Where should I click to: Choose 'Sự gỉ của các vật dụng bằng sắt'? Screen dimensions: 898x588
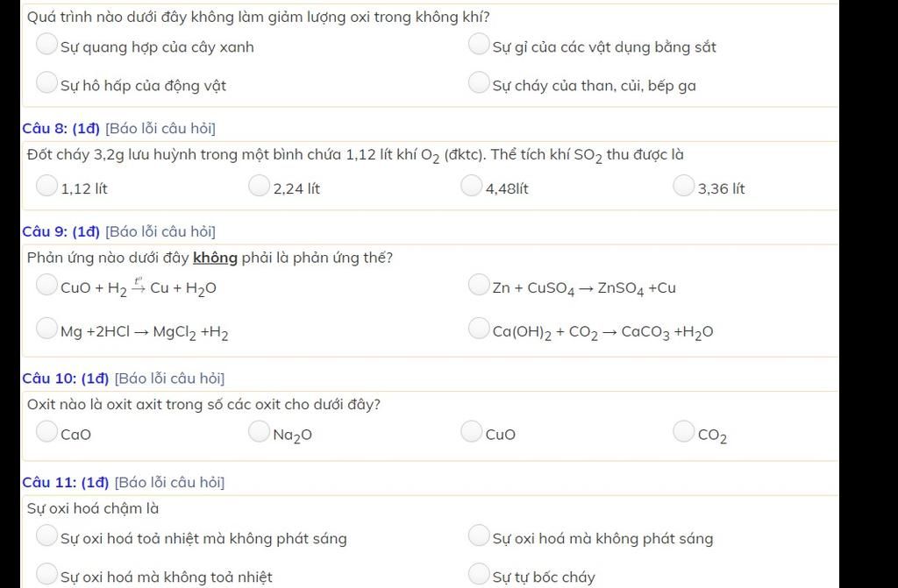click(479, 45)
